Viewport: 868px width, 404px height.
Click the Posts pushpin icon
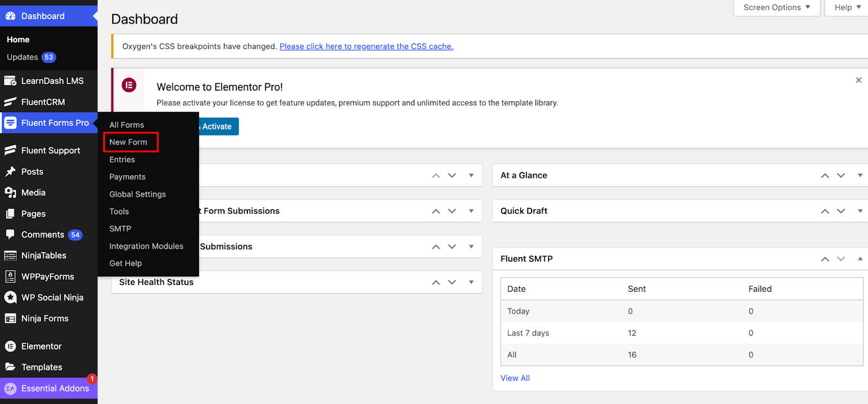click(x=10, y=171)
